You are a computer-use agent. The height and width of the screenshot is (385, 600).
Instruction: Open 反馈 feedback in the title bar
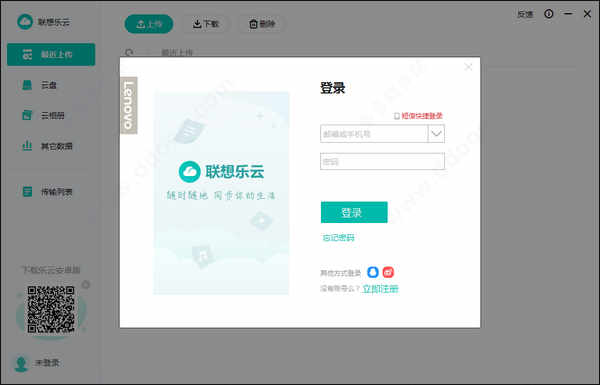(x=525, y=14)
